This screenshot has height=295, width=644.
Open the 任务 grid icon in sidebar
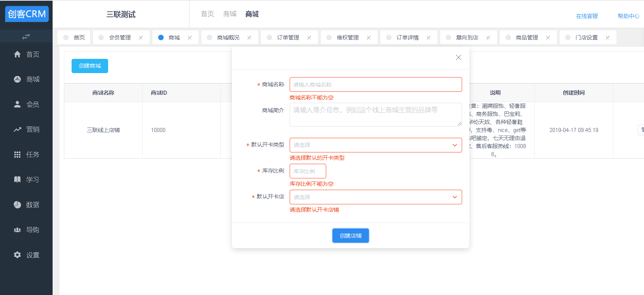[17, 155]
